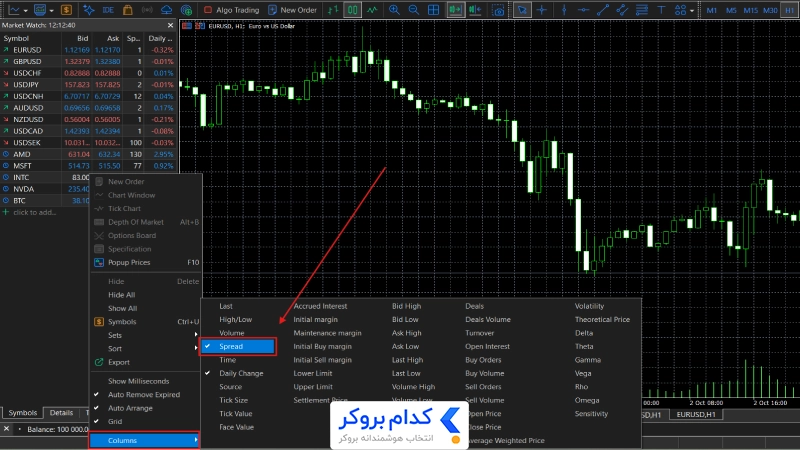Enable the Time column

point(228,360)
